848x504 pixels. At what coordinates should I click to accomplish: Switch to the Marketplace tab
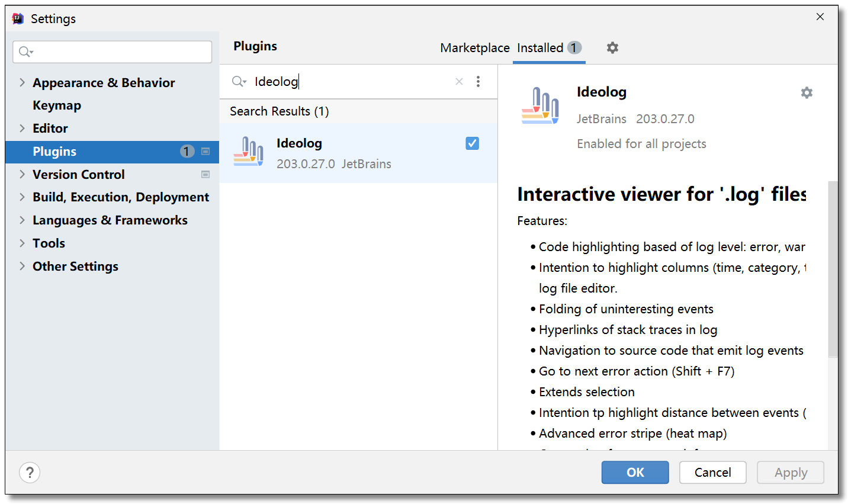(x=475, y=48)
